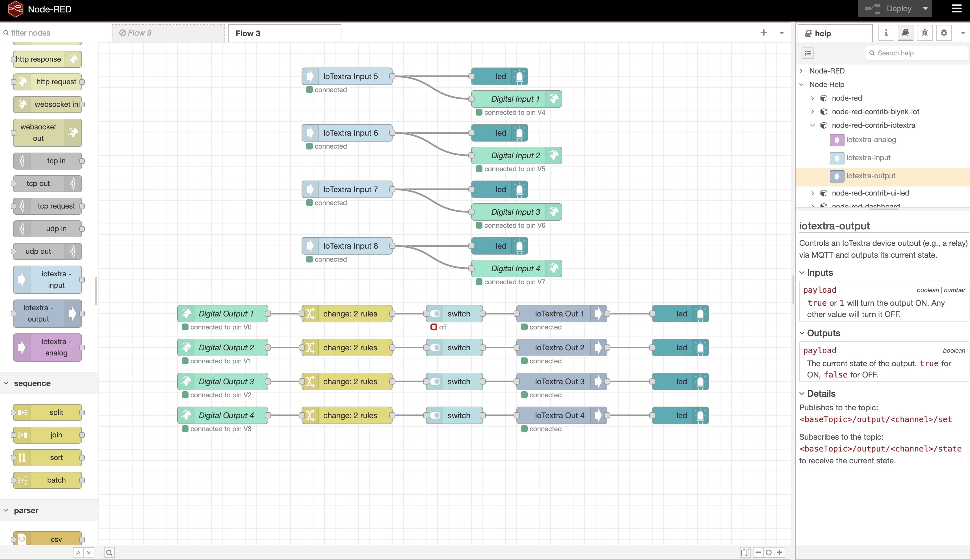Click the tcp request palette node
Viewport: 970px width, 560px height.
[47, 206]
